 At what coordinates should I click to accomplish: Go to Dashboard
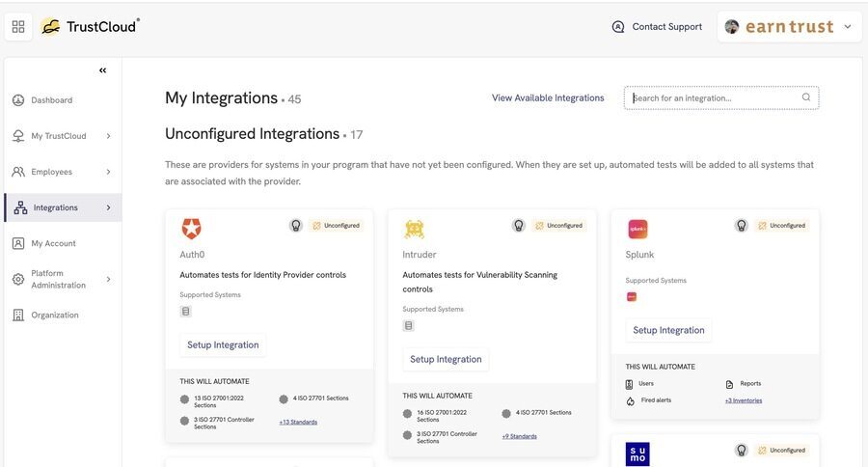tap(51, 100)
